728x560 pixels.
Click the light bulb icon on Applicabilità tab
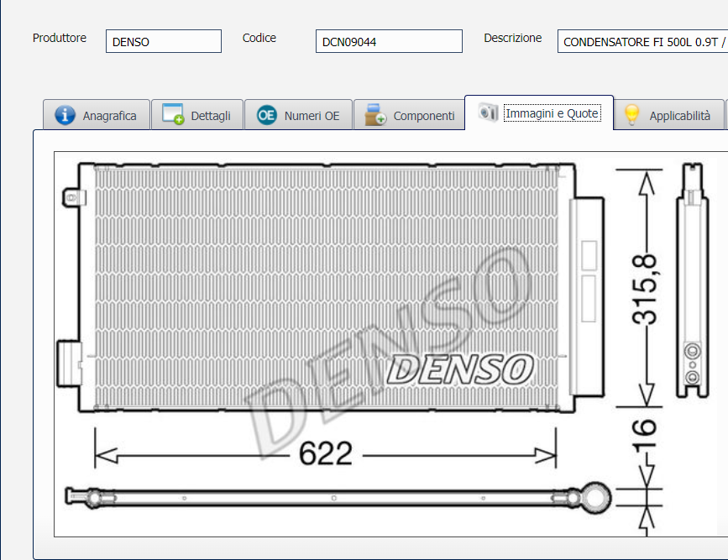[632, 115]
